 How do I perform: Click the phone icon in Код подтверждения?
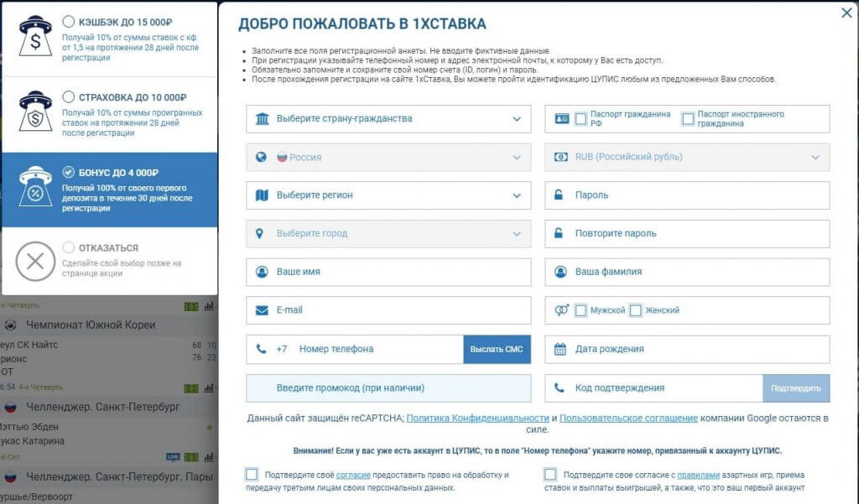pyautogui.click(x=560, y=388)
